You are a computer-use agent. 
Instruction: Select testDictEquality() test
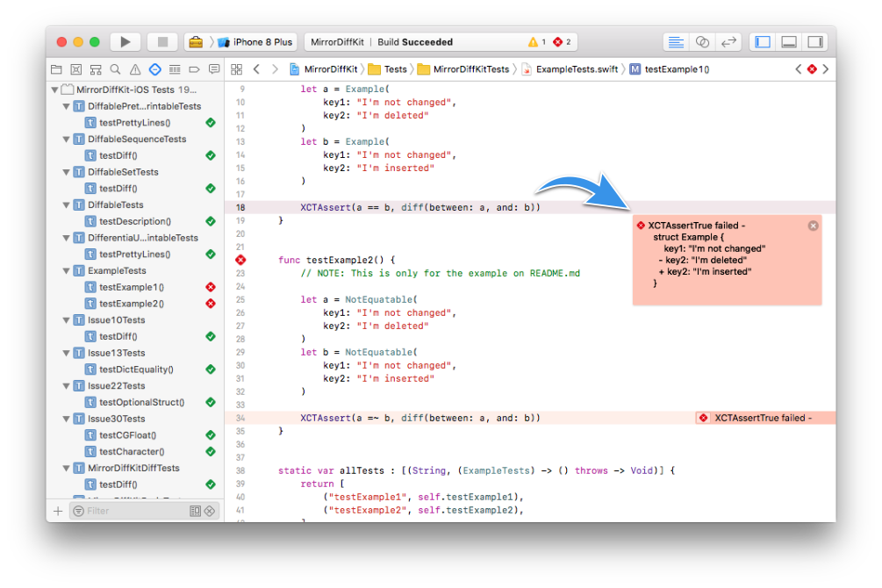(135, 369)
